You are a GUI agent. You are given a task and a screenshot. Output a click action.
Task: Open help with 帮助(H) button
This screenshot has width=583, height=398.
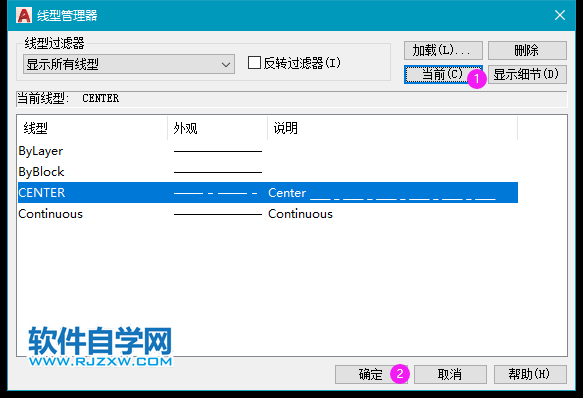point(530,374)
